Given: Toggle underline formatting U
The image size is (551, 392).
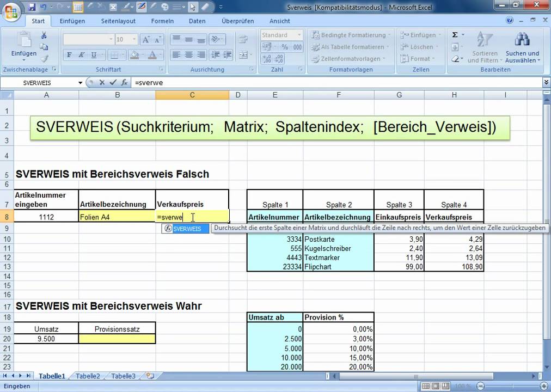Looking at the screenshot, I should coord(94,55).
